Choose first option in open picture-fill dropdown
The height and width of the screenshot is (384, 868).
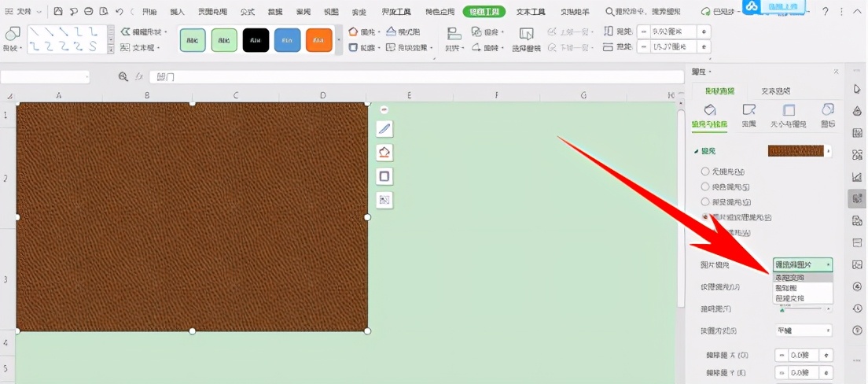tap(802, 278)
